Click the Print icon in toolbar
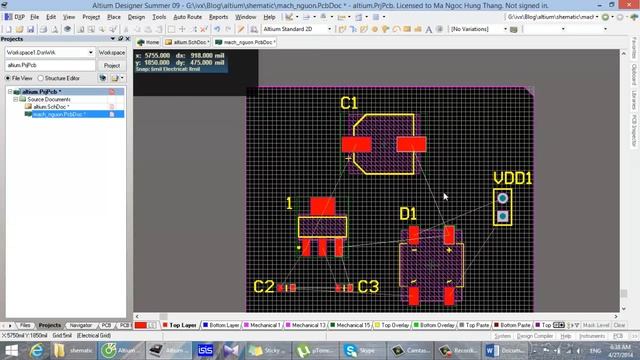Image resolution: width=640 pixels, height=360 pixels. tap(43, 29)
